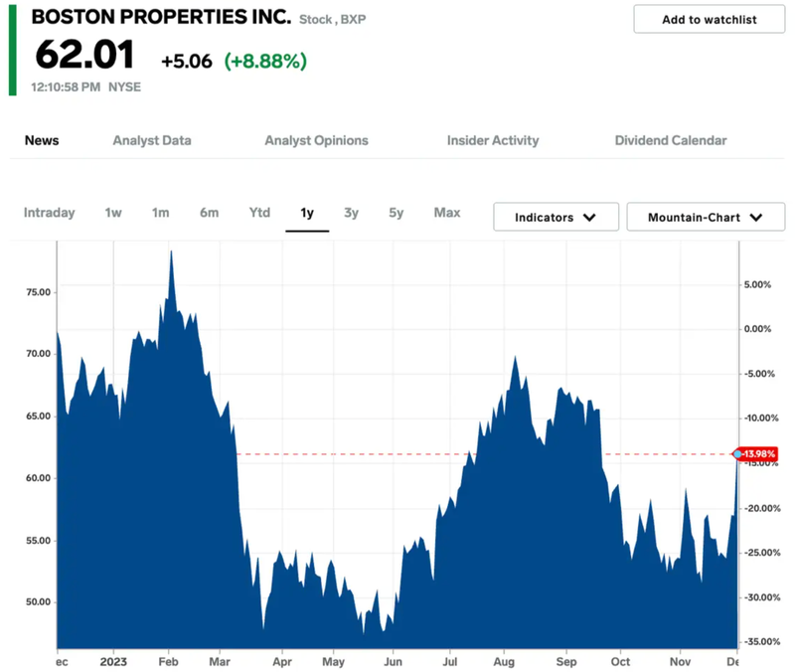The height and width of the screenshot is (672, 795).
Task: Select the 1w chart range
Action: [x=113, y=213]
